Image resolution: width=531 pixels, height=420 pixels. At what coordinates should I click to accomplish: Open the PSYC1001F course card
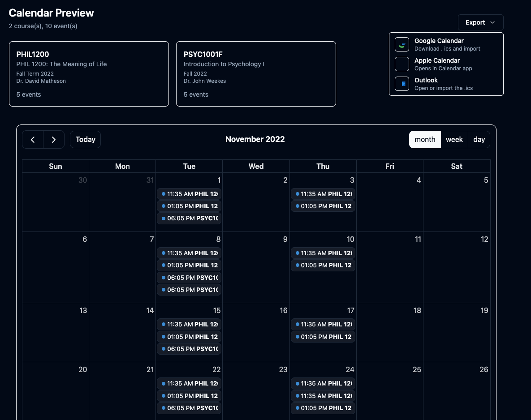256,74
